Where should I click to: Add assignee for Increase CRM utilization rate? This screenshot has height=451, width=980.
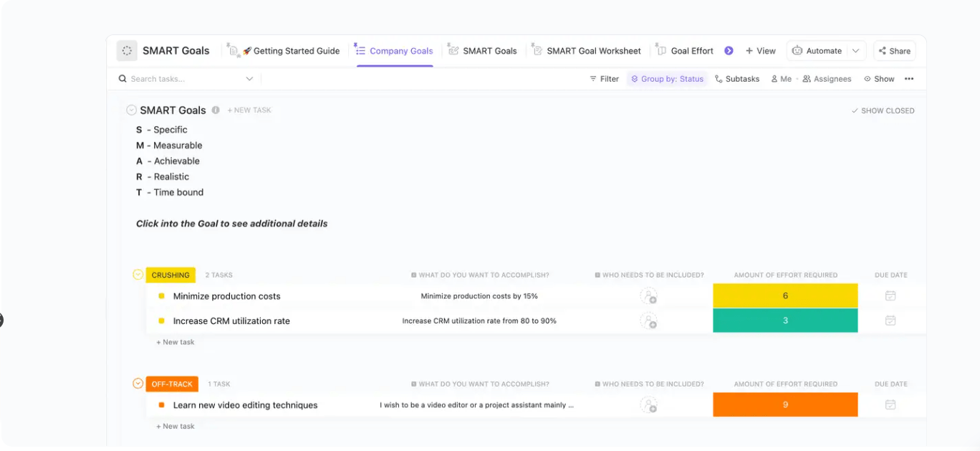pos(648,321)
